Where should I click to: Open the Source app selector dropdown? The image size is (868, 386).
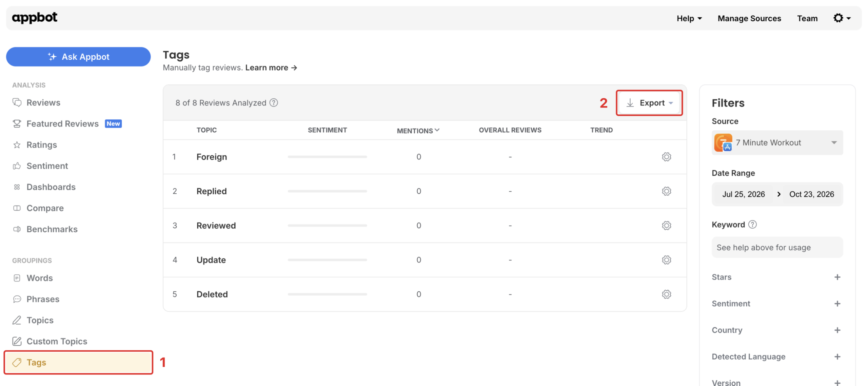(x=776, y=142)
